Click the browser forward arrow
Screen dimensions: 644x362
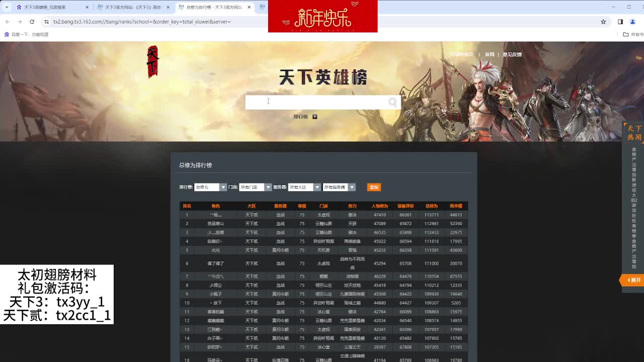click(x=20, y=22)
